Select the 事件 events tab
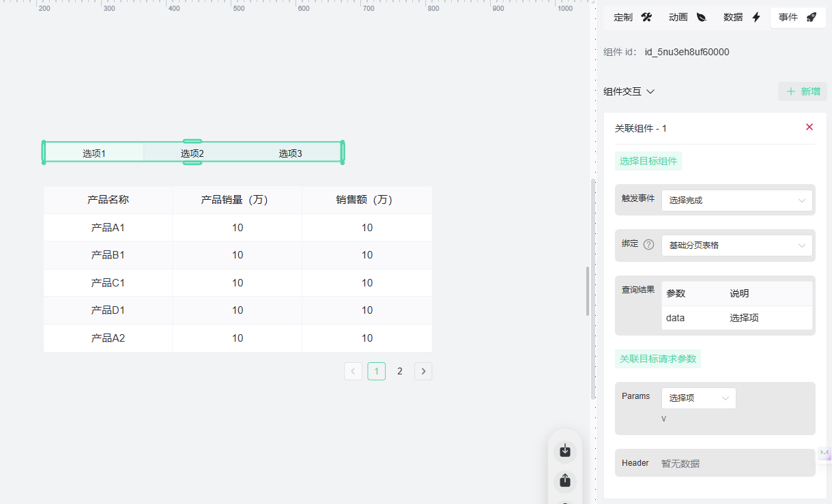The image size is (832, 504). tap(798, 18)
